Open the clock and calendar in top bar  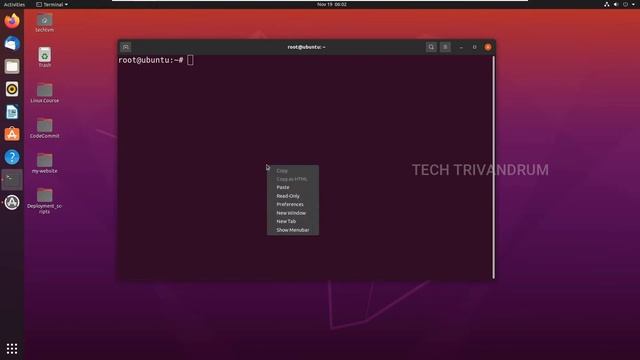(332, 4)
